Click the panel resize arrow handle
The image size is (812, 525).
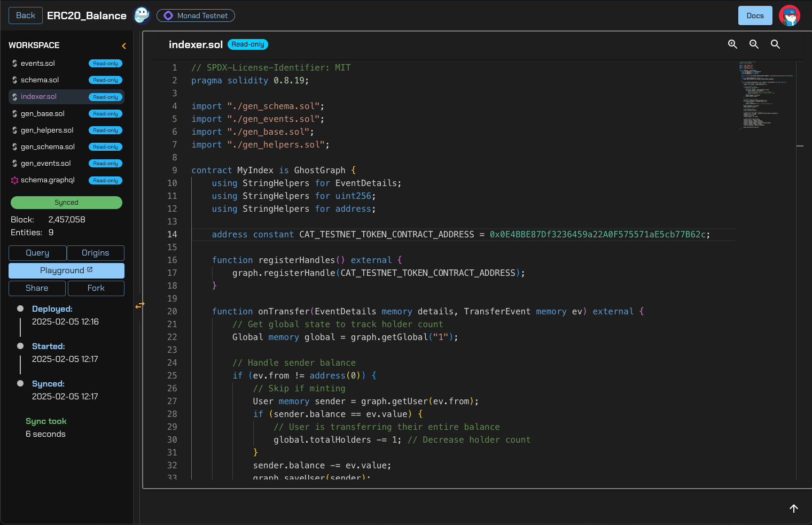click(140, 305)
